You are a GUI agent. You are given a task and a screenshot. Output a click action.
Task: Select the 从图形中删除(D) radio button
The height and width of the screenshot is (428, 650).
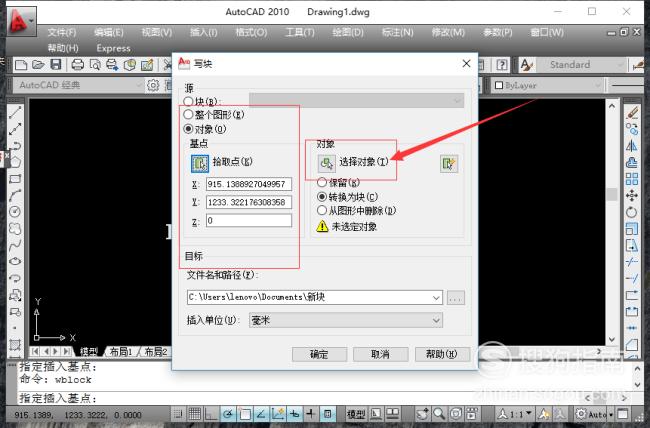click(322, 210)
